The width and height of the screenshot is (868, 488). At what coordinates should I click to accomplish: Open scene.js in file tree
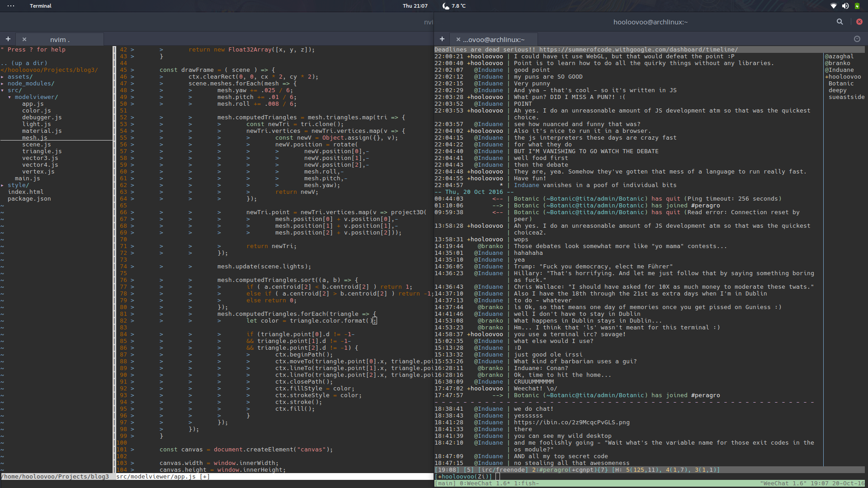pos(37,145)
